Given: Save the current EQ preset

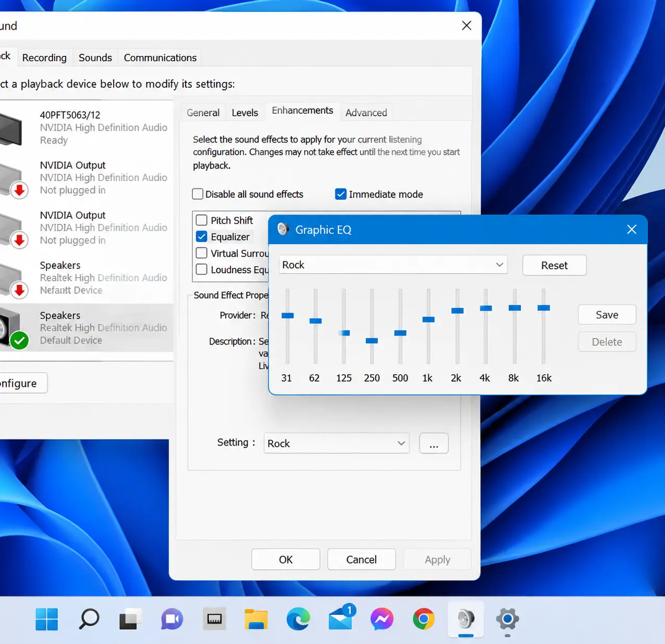Looking at the screenshot, I should [x=607, y=315].
